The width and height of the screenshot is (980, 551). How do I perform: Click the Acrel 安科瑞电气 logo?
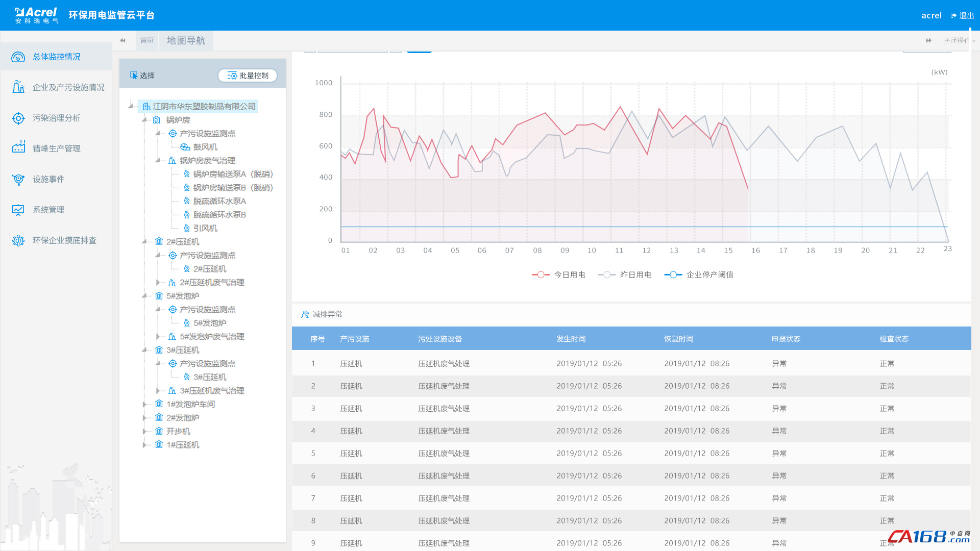[36, 15]
